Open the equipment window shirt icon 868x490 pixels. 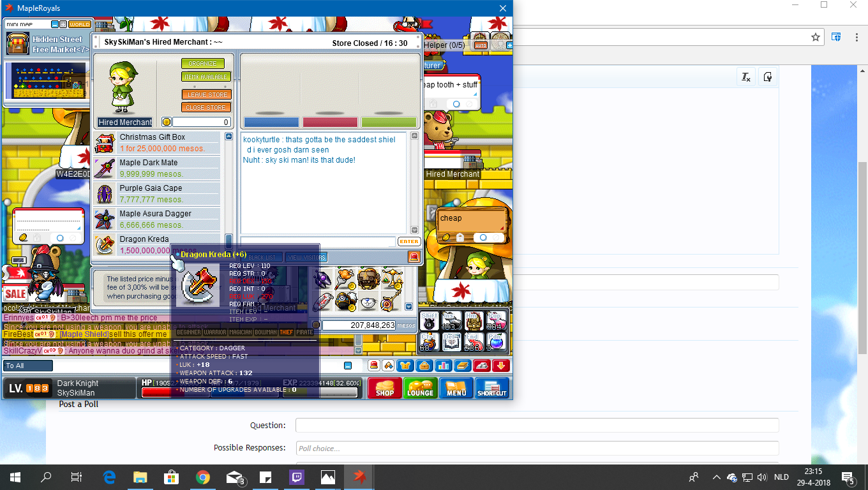pyautogui.click(x=405, y=366)
